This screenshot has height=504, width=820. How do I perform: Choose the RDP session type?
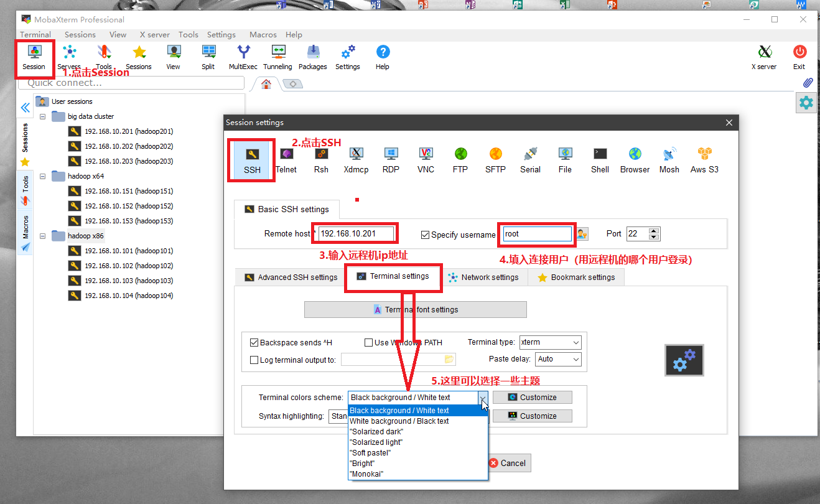pos(391,161)
